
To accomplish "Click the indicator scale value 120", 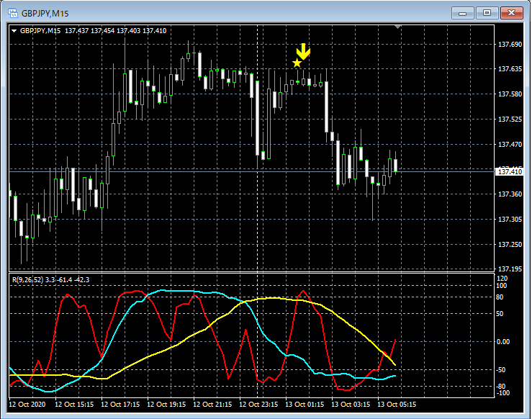I will click(x=502, y=279).
